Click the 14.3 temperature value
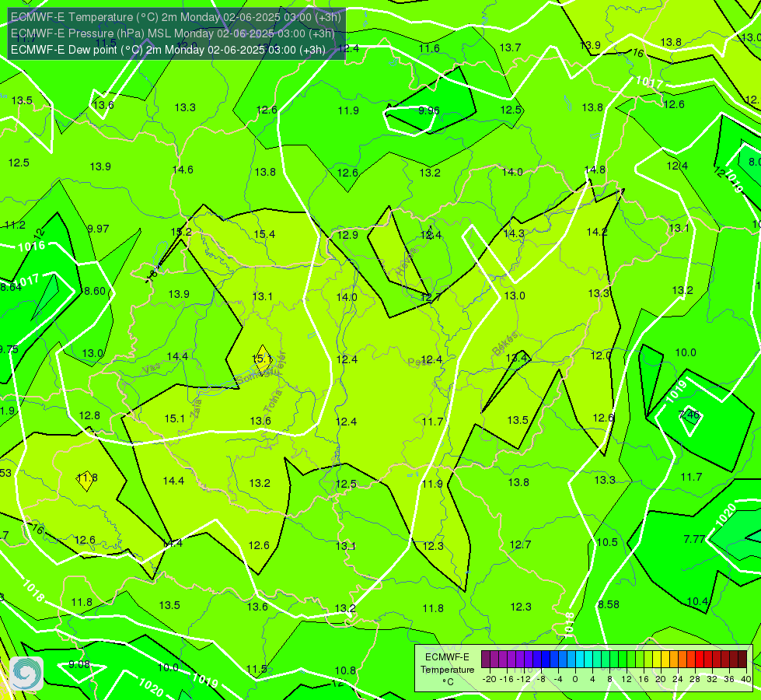Viewport: 761px width, 700px height. 514,233
